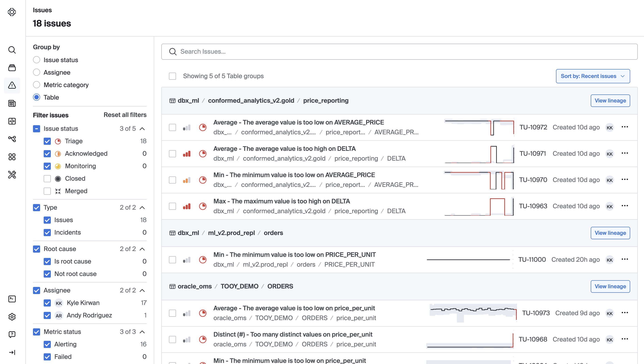This screenshot has height=364, width=644.
Task: Open the search icon in left sidebar
Action: (x=12, y=50)
